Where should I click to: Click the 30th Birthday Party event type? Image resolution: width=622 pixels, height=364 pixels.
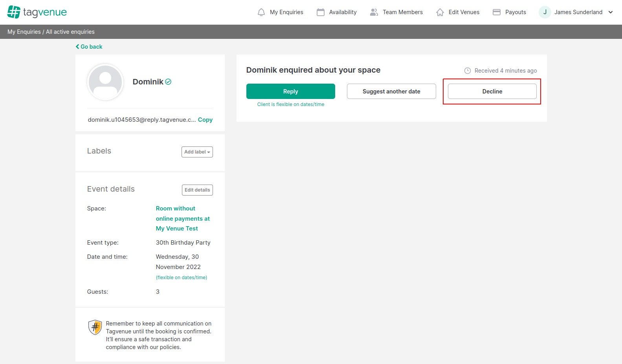(183, 243)
